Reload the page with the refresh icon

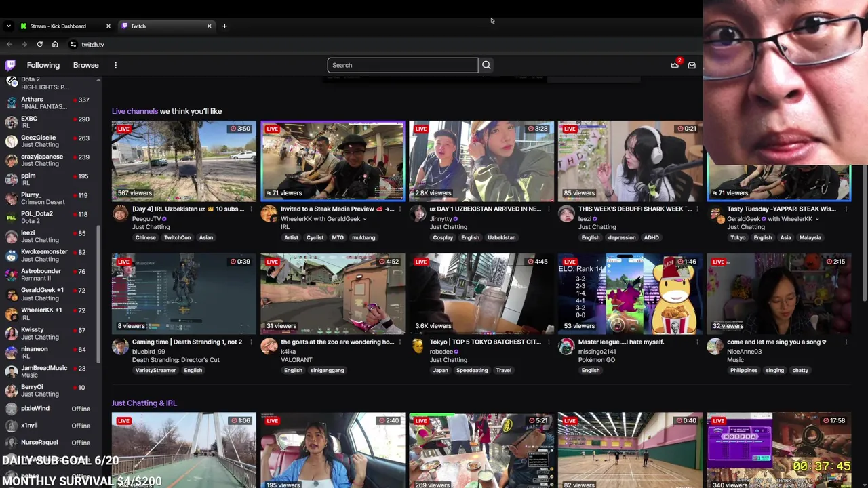point(40,45)
